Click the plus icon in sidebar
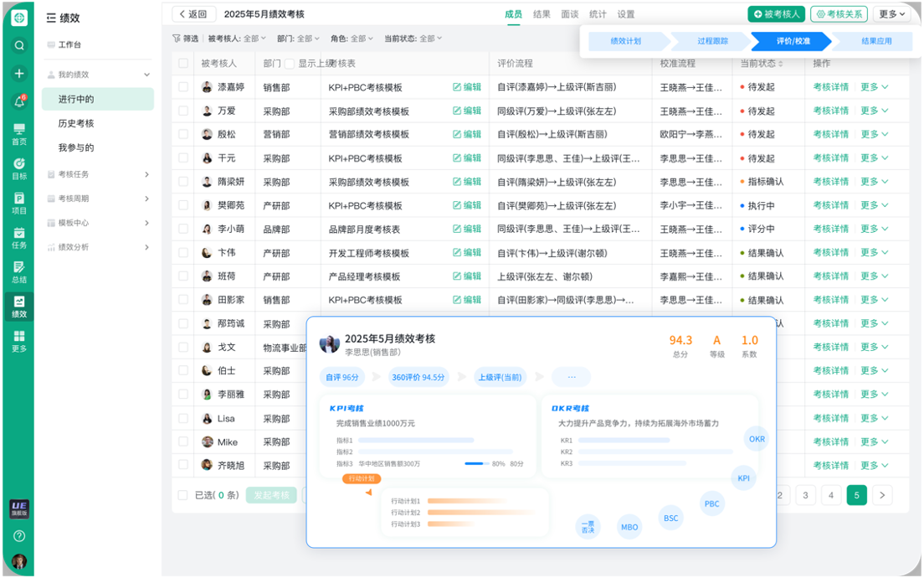The image size is (924, 578). point(19,74)
